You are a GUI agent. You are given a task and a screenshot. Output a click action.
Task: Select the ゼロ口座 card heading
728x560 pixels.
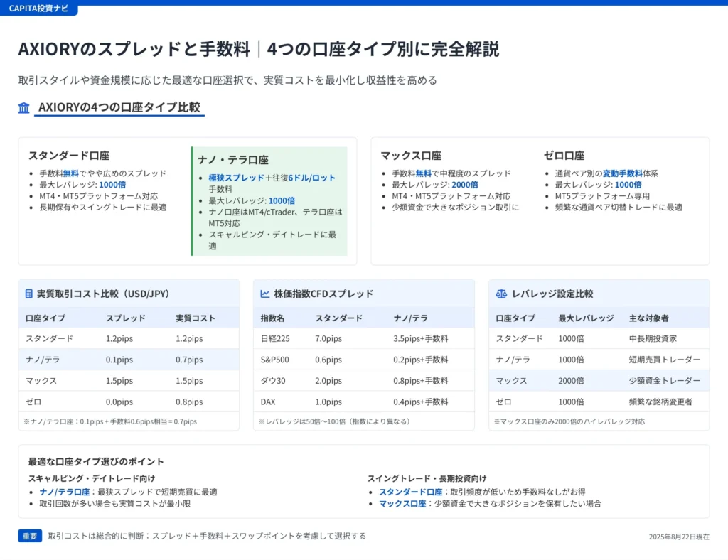click(564, 156)
